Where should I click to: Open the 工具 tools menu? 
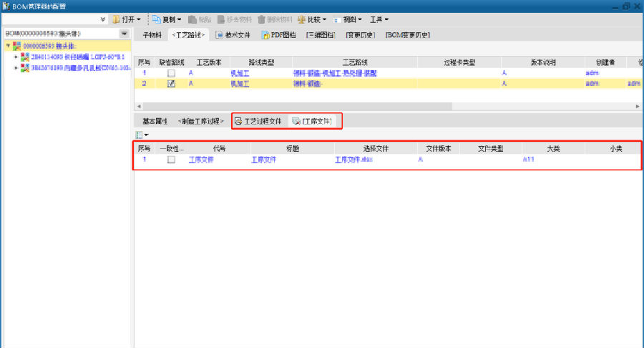[x=379, y=19]
